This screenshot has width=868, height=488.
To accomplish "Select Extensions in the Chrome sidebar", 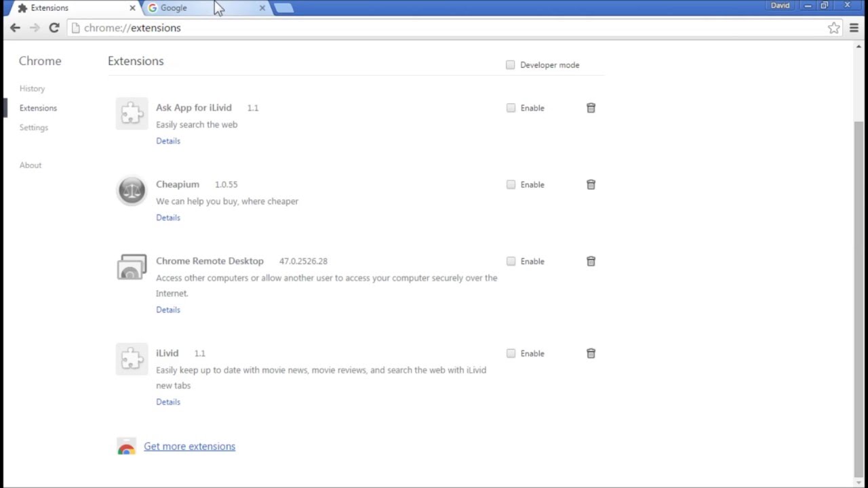I will tap(38, 108).
